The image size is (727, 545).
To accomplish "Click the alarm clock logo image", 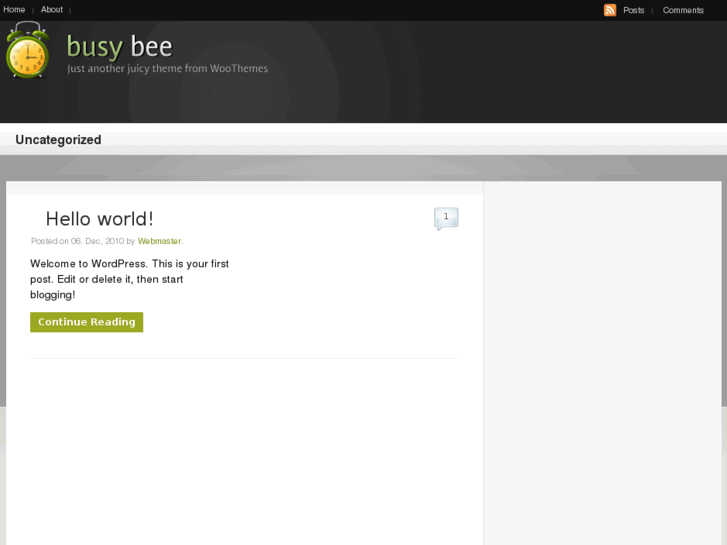I will [x=27, y=50].
